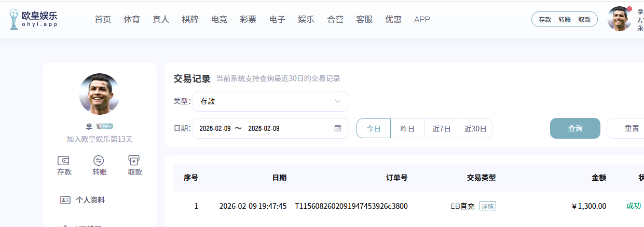Select the 今日 date range option
This screenshot has width=644, height=227.
point(374,128)
